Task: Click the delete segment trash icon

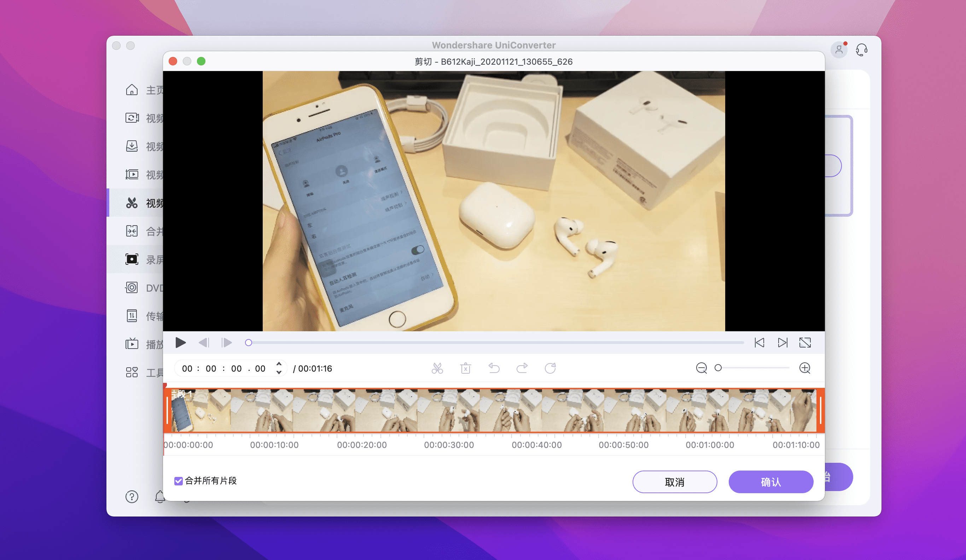Action: [465, 368]
